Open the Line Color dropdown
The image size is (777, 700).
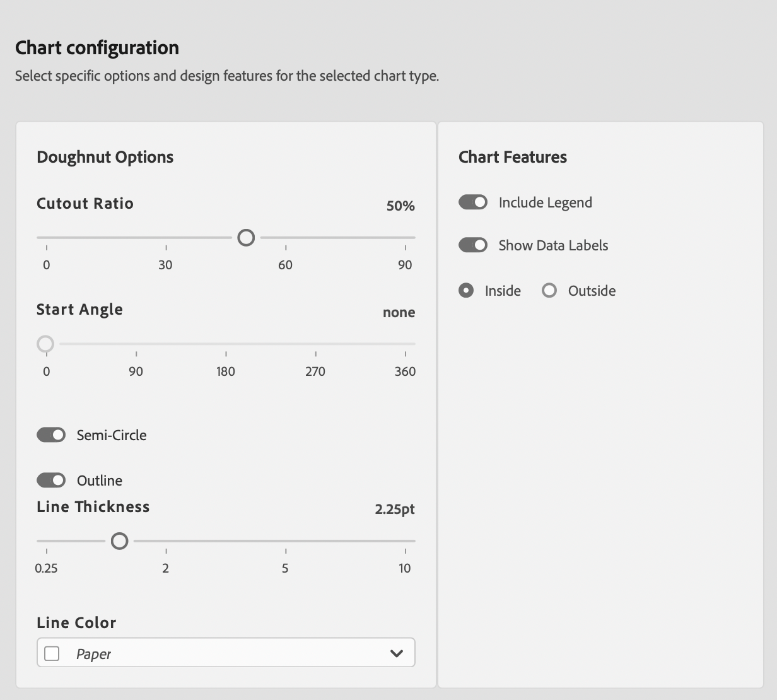point(226,653)
